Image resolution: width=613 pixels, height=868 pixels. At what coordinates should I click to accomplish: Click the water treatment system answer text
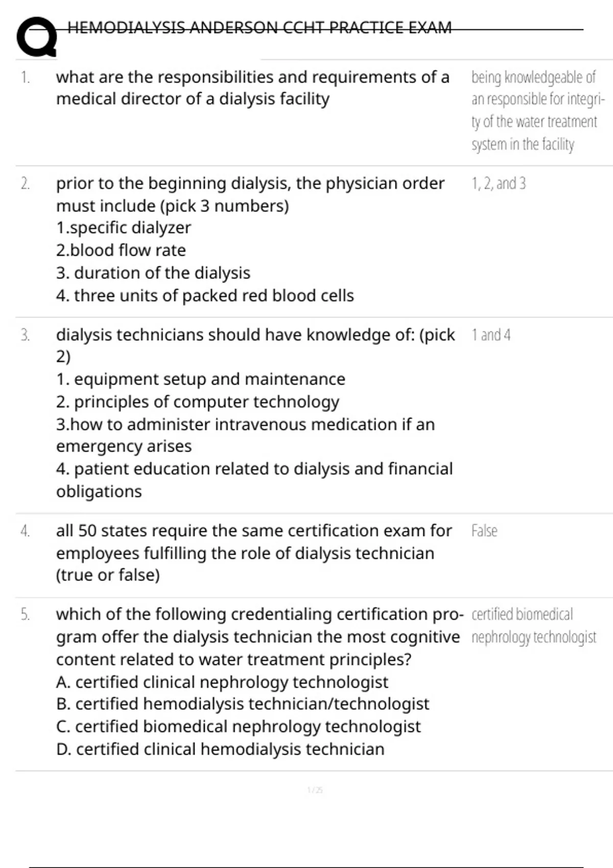tap(536, 111)
